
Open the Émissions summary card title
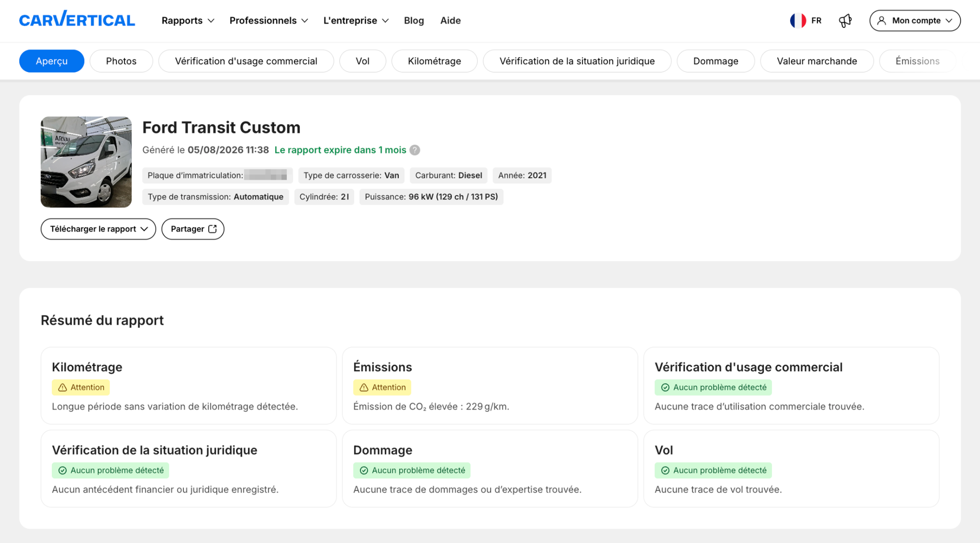[382, 367]
